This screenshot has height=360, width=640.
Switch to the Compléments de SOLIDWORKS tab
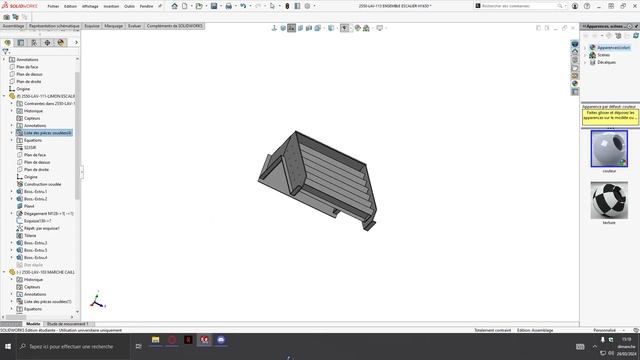[175, 26]
